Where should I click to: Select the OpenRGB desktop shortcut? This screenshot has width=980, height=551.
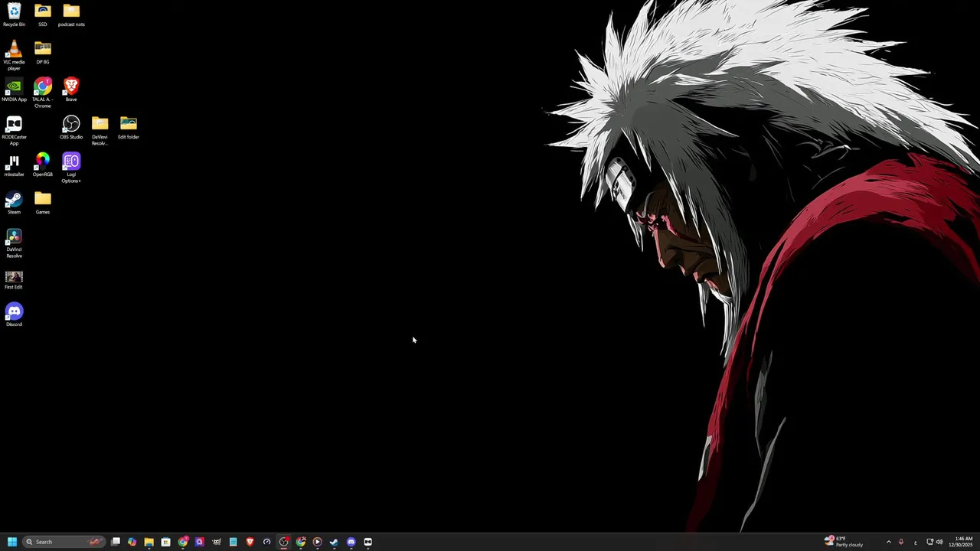(x=43, y=165)
